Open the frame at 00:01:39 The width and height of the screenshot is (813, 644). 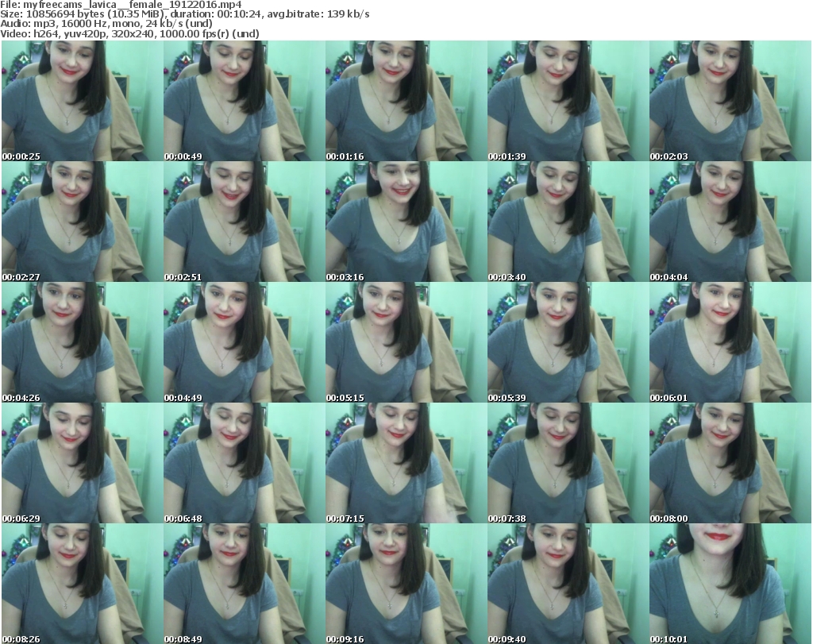pyautogui.click(x=568, y=101)
